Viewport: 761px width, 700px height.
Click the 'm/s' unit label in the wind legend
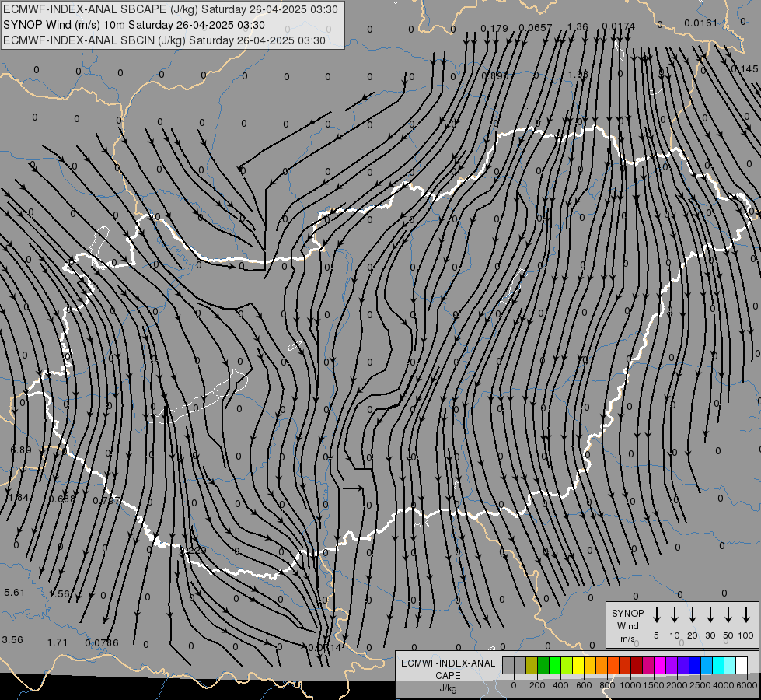(x=627, y=639)
